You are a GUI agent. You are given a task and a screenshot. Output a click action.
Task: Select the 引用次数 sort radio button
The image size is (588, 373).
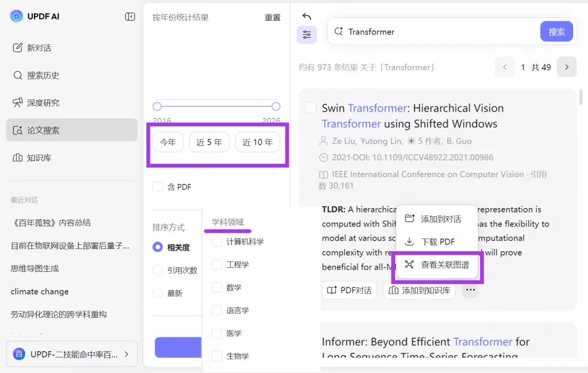(157, 270)
